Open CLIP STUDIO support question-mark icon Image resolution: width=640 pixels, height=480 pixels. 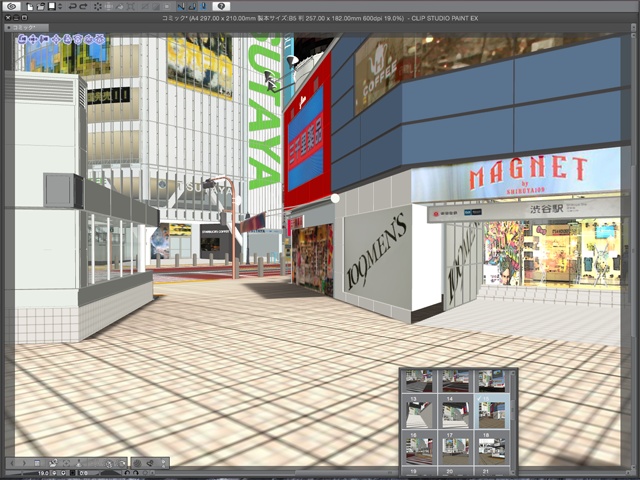click(221, 7)
